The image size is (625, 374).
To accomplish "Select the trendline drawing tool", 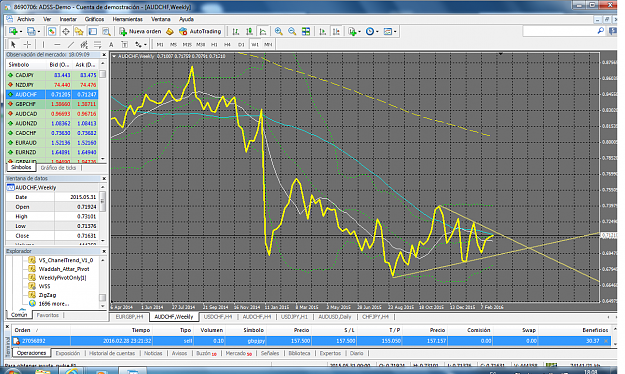I will click(71, 44).
